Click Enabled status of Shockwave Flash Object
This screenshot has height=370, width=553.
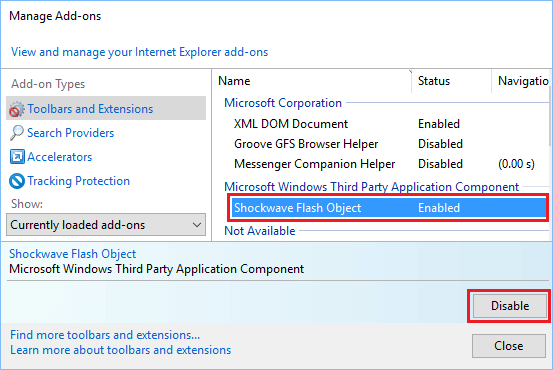pyautogui.click(x=439, y=208)
